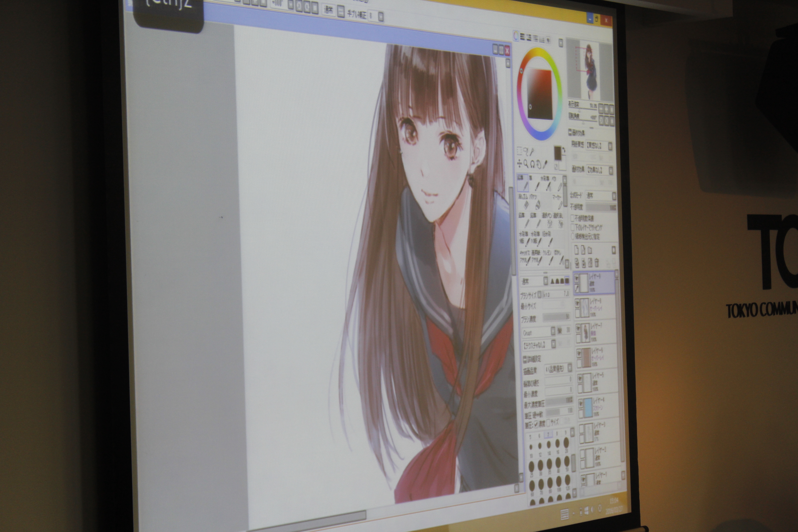Select the eyedropper tool

click(545, 165)
